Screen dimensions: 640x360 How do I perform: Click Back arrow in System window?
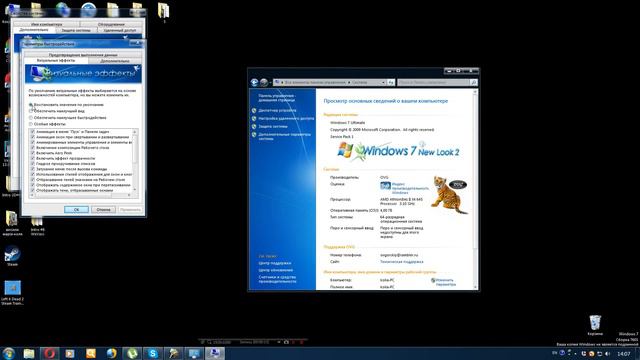pos(254,82)
